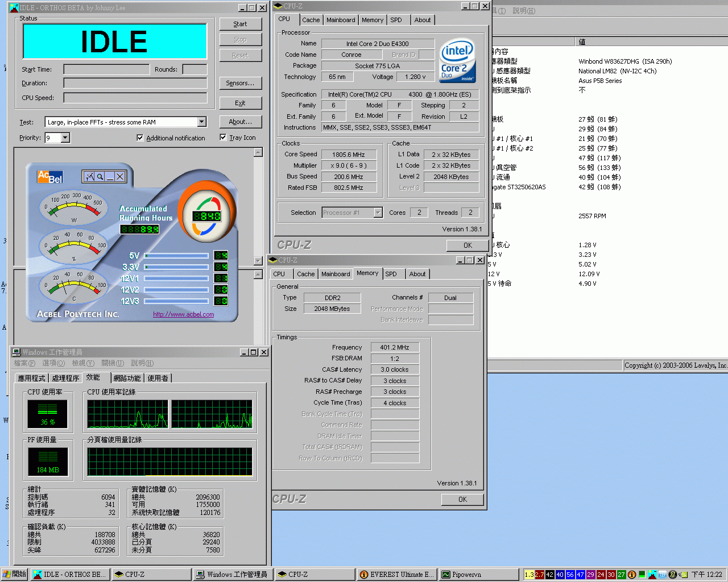Toggle the Tray Icon checkbox
728x582 pixels.
(x=223, y=137)
